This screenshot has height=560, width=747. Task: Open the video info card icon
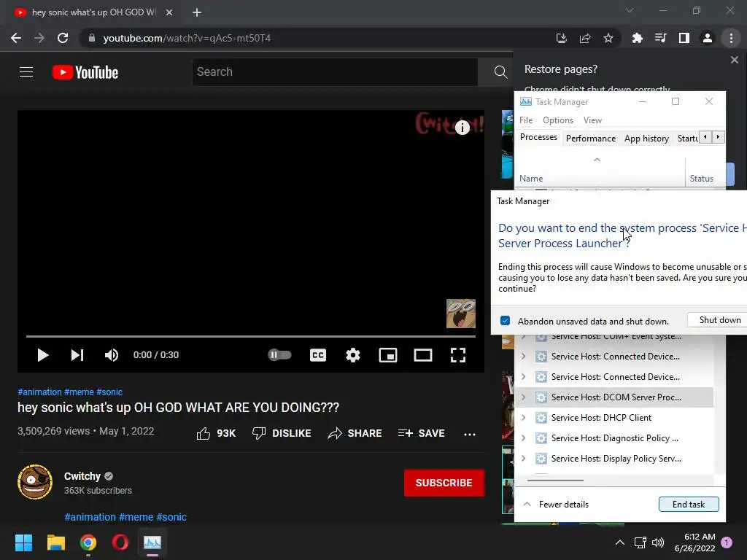462,128
